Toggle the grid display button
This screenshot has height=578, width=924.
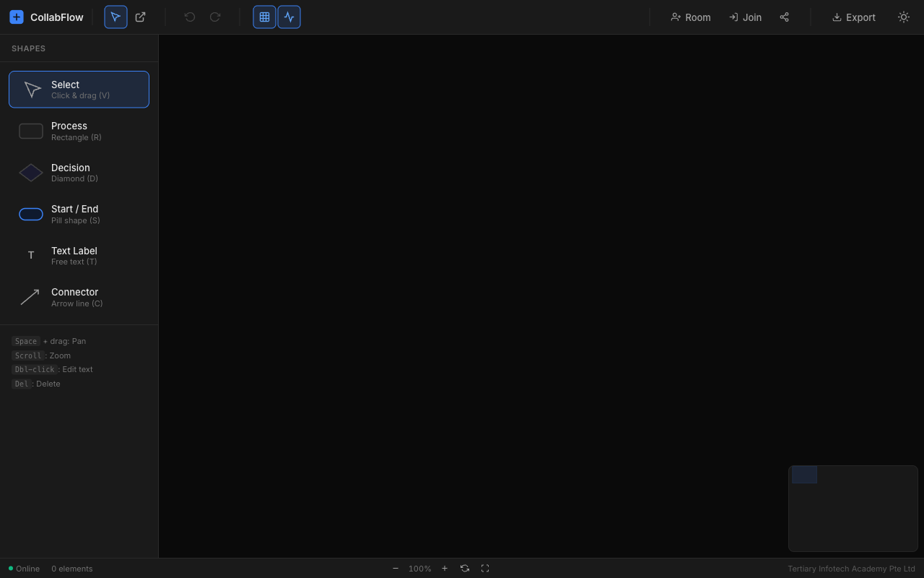click(264, 17)
